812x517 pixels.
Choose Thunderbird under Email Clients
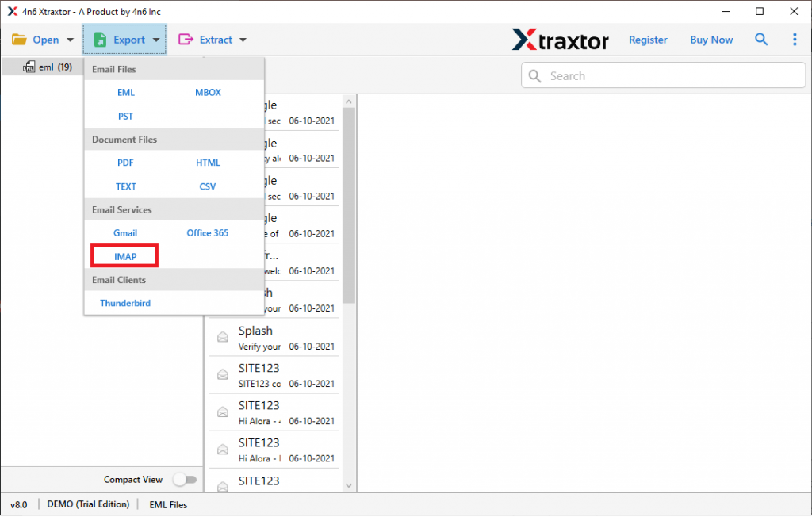[124, 303]
